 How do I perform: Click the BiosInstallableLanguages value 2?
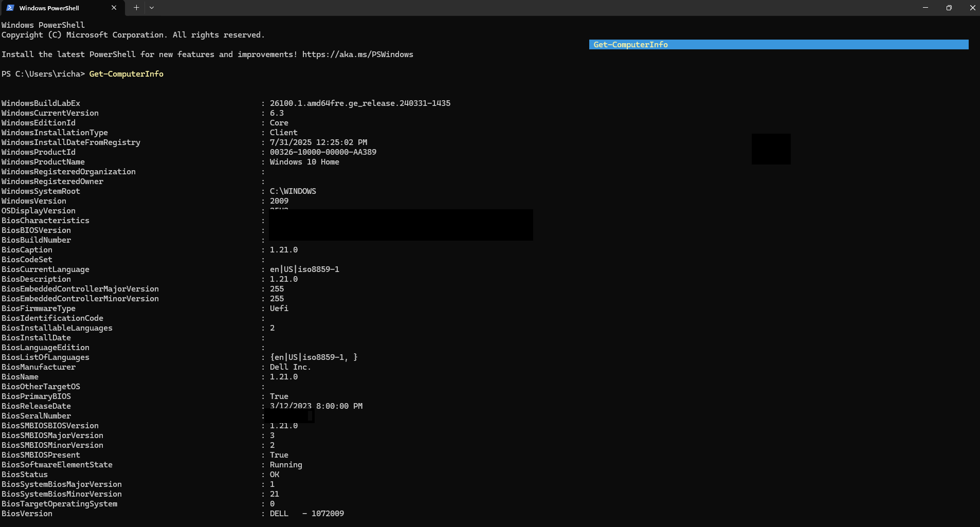point(272,328)
